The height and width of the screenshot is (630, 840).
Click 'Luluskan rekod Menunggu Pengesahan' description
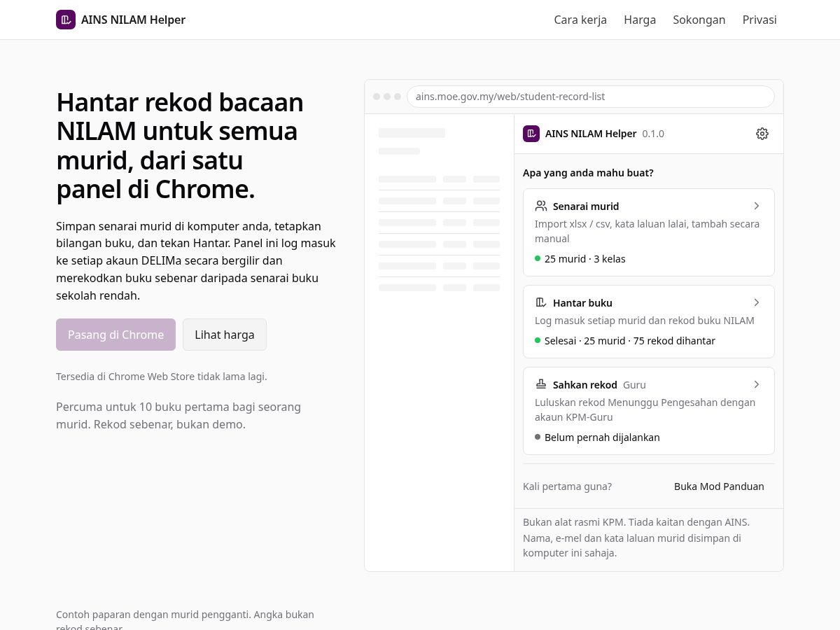tap(645, 409)
